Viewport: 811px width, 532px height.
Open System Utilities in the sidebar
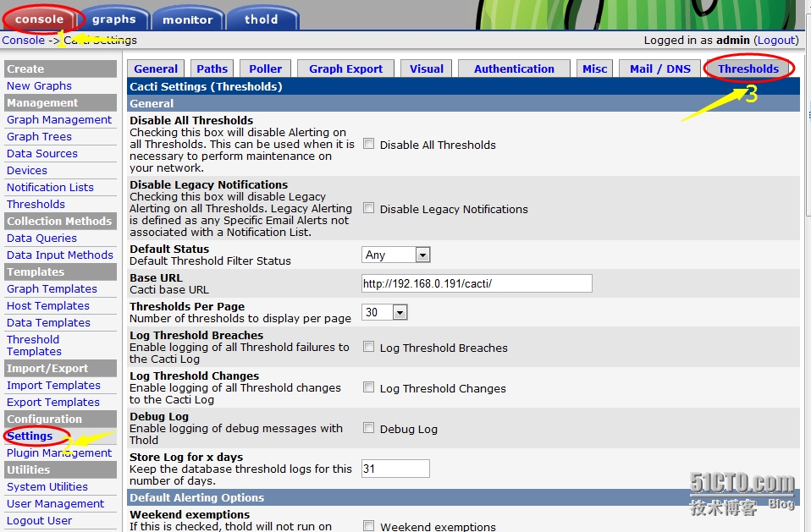pos(47,486)
